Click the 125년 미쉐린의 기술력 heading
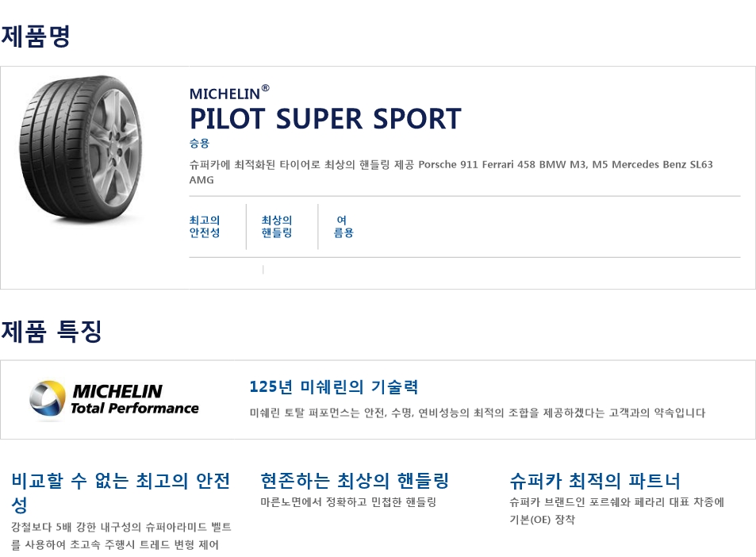 coord(334,386)
